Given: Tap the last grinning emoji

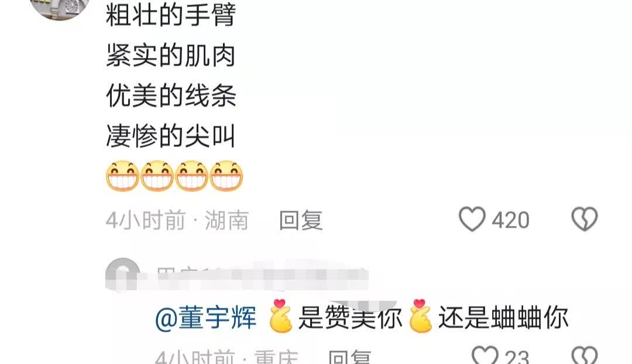Looking at the screenshot, I should coord(226,176).
